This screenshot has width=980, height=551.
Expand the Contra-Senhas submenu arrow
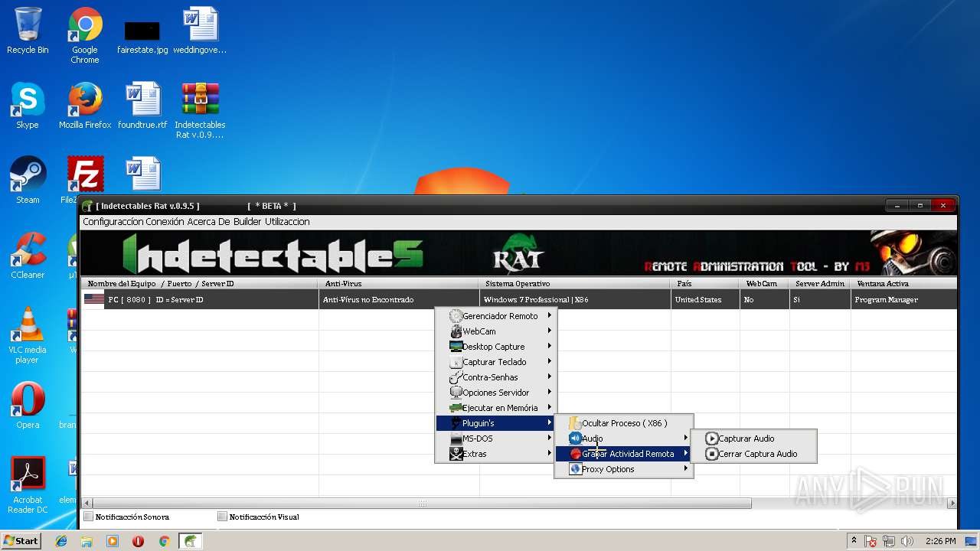[x=550, y=377]
